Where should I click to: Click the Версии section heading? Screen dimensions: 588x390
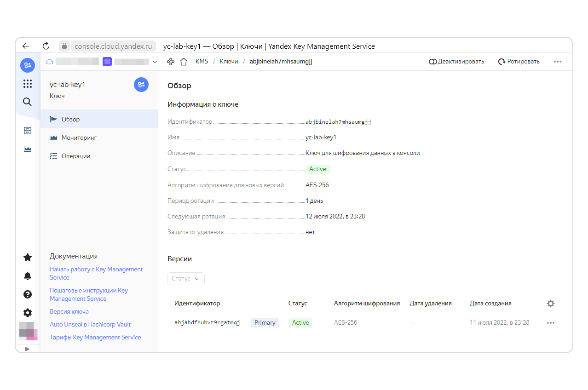[179, 259]
